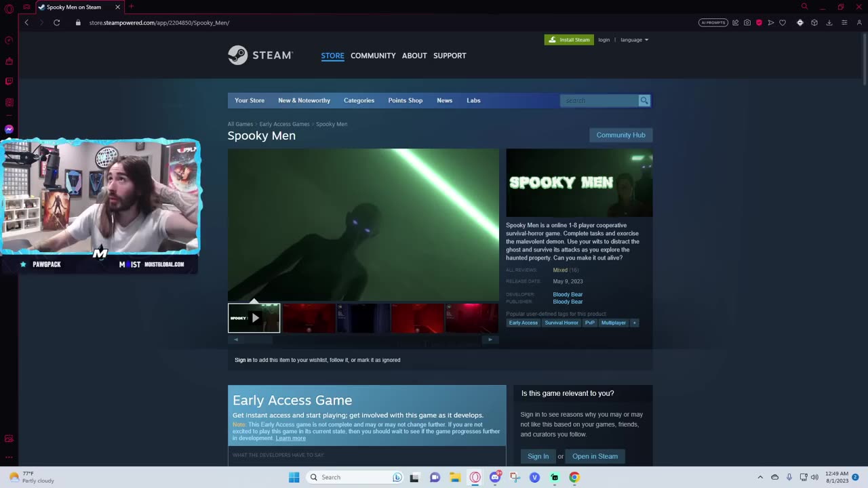The image size is (868, 488).
Task: Open the extensions cube icon
Action: click(814, 22)
